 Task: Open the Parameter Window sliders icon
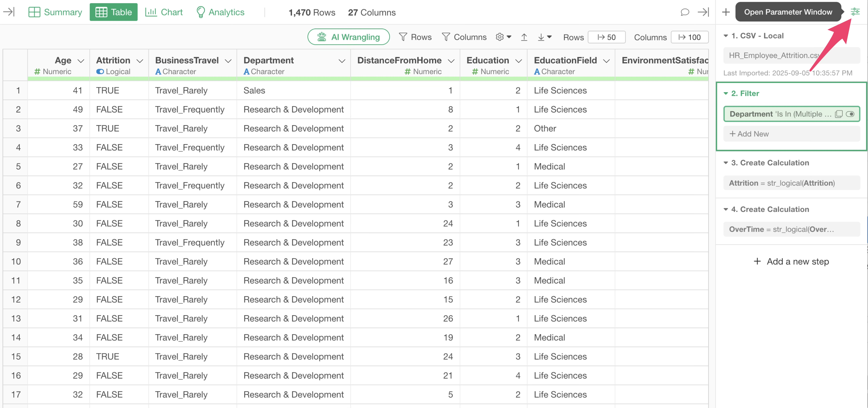coord(855,12)
